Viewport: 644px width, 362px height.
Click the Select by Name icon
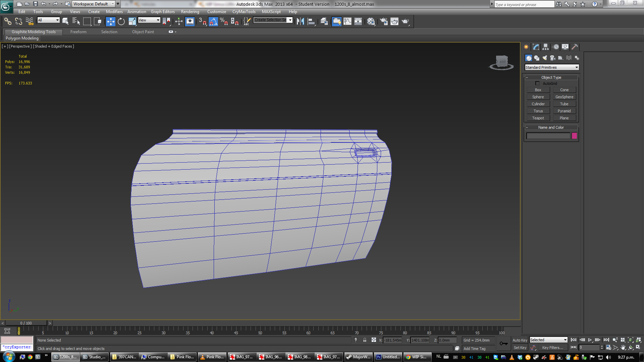point(76,22)
